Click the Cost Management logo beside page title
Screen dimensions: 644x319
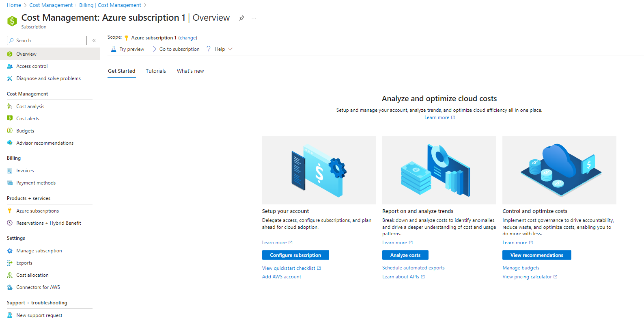[12, 20]
